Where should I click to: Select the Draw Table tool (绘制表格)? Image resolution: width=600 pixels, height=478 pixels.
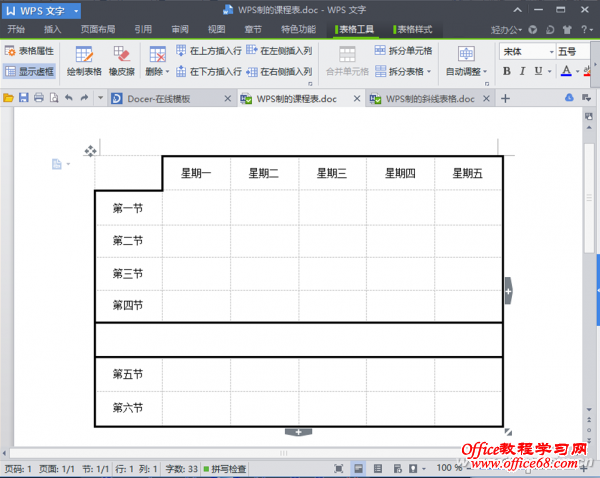[x=84, y=61]
